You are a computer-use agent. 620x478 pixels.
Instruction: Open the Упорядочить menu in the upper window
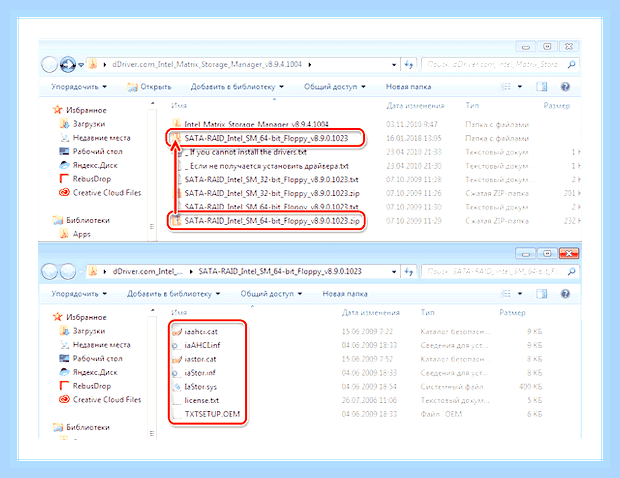(79, 87)
